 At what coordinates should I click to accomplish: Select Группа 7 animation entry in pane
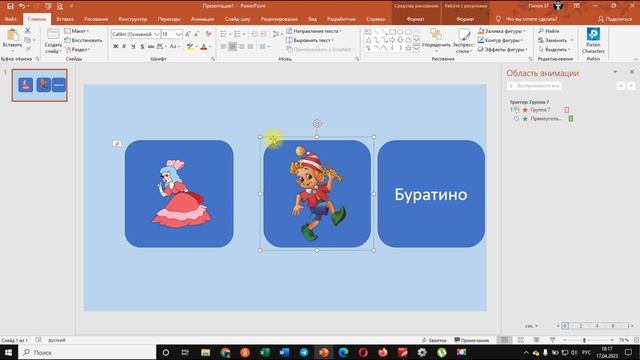[540, 110]
